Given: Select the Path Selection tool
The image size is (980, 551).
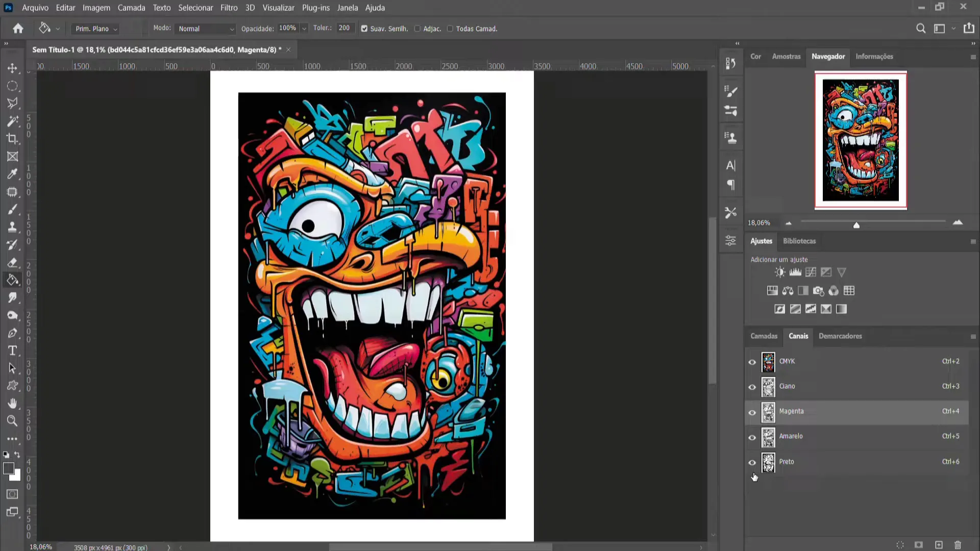Looking at the screenshot, I should click(12, 368).
